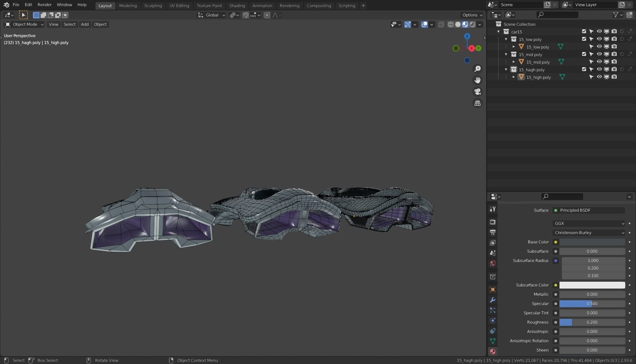Switch to orthographic grid view icon
The height and width of the screenshot is (364, 636).
pyautogui.click(x=478, y=103)
